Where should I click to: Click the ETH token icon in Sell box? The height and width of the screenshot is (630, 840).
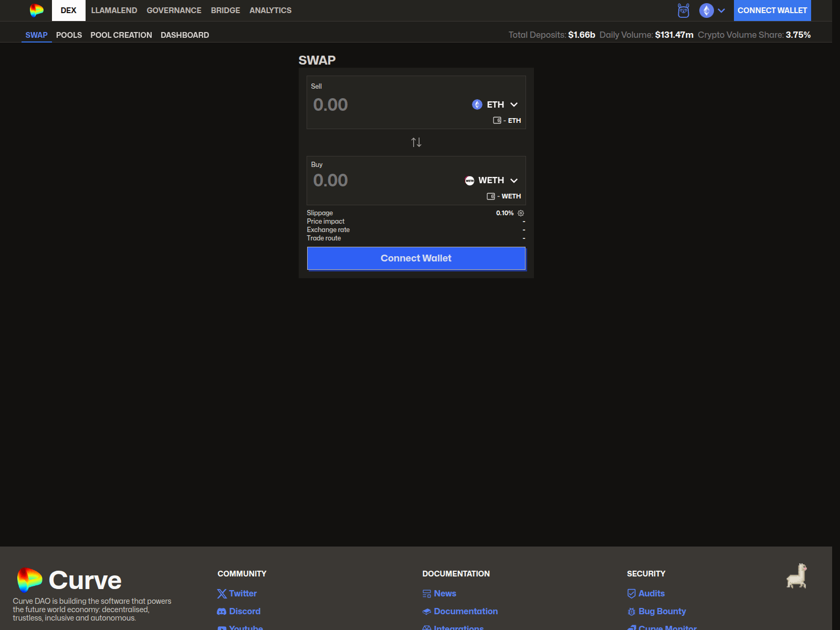pos(477,104)
